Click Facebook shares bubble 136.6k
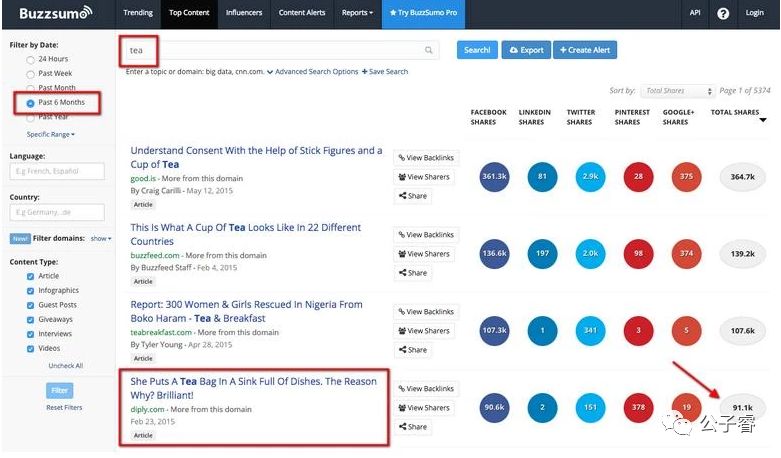The image size is (781, 458). [x=494, y=253]
